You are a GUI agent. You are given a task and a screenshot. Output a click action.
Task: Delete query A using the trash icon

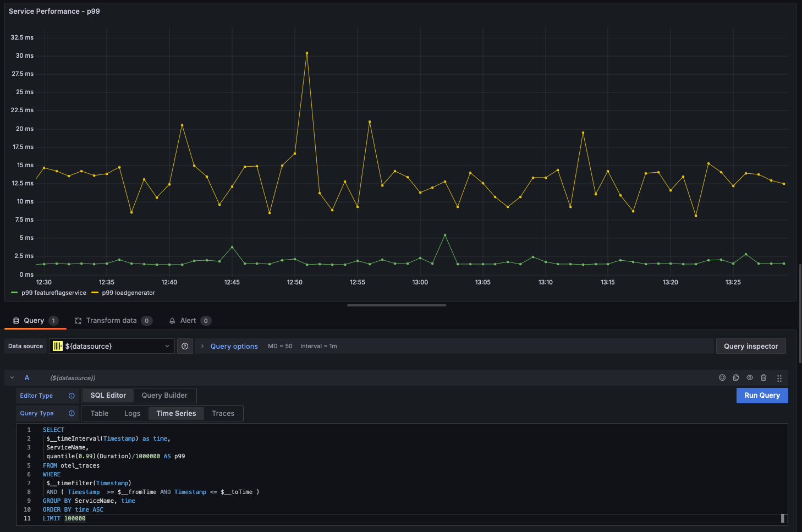[x=763, y=378]
